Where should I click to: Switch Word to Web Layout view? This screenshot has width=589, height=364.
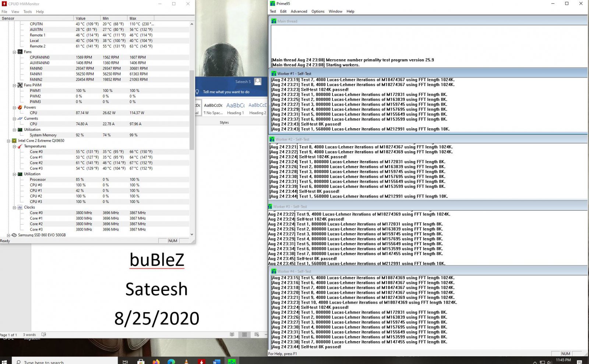257,335
